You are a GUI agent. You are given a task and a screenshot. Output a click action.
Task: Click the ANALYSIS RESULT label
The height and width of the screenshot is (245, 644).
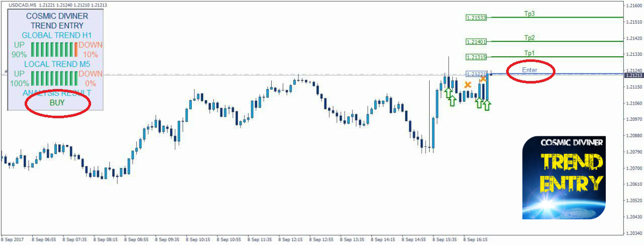coord(57,93)
